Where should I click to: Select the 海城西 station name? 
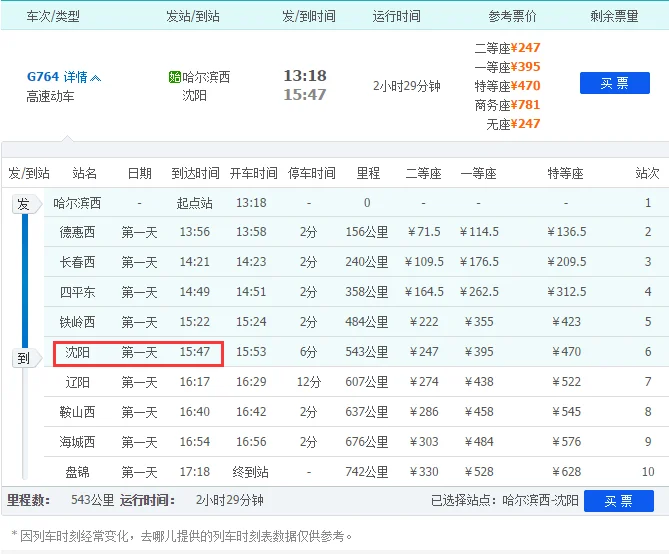77,442
